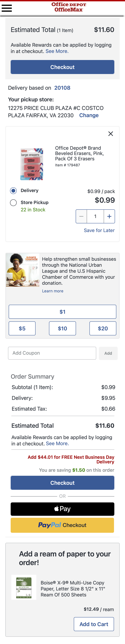Open checkout from the top Checkout button
125x644 pixels.
[x=62, y=67]
